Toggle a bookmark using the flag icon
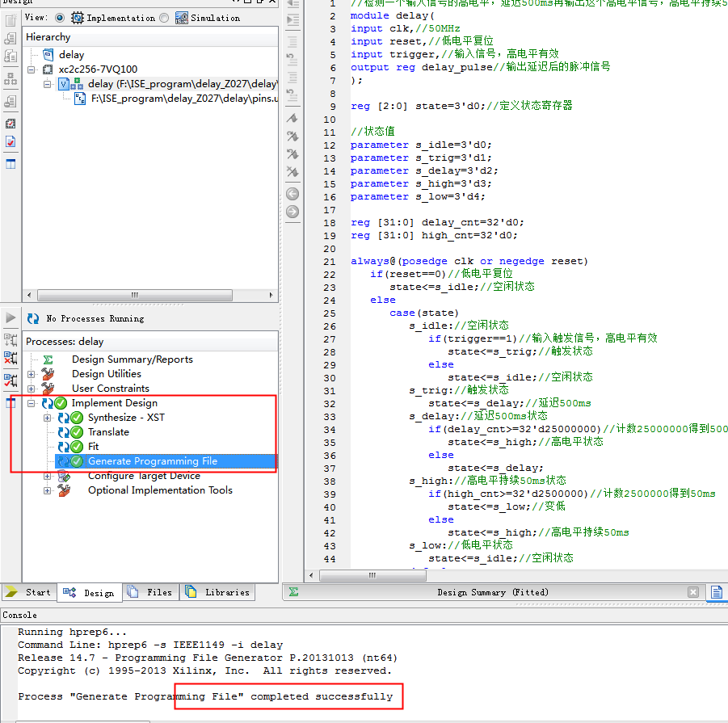Viewport: 728px width, 723px height. point(293,118)
